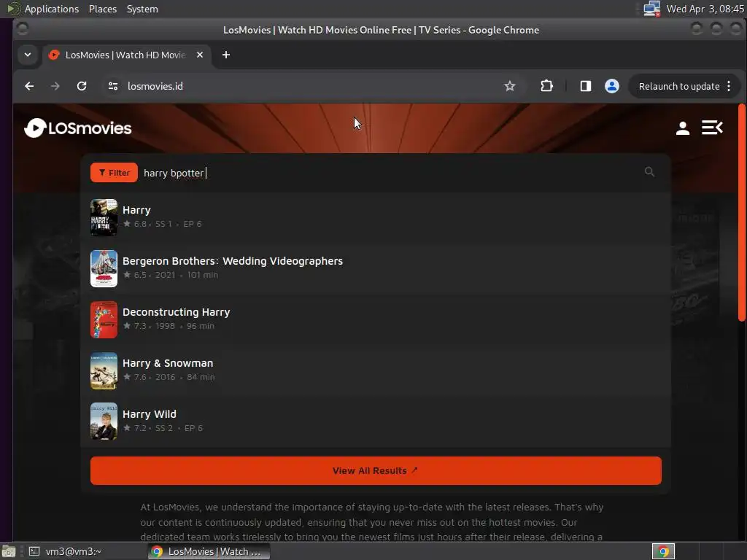The height and width of the screenshot is (560, 747).
Task: Select Bergeron Brothers: Wedding Videographers title
Action: tap(233, 261)
